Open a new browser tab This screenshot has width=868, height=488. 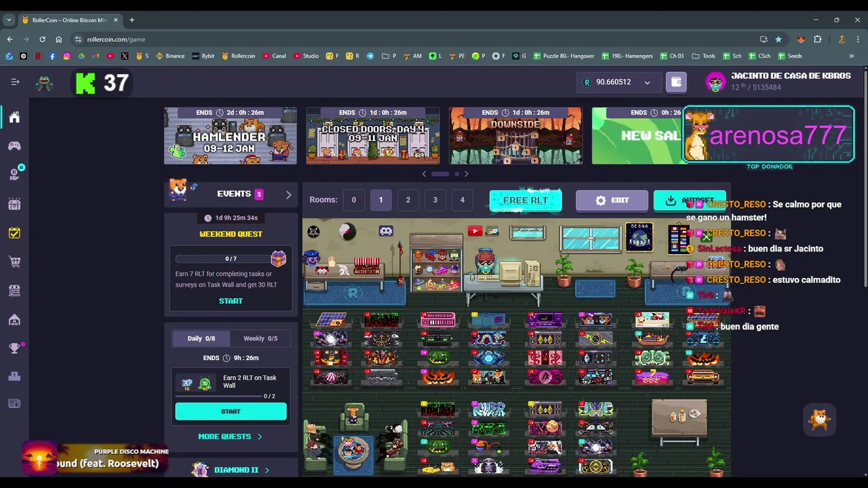132,20
